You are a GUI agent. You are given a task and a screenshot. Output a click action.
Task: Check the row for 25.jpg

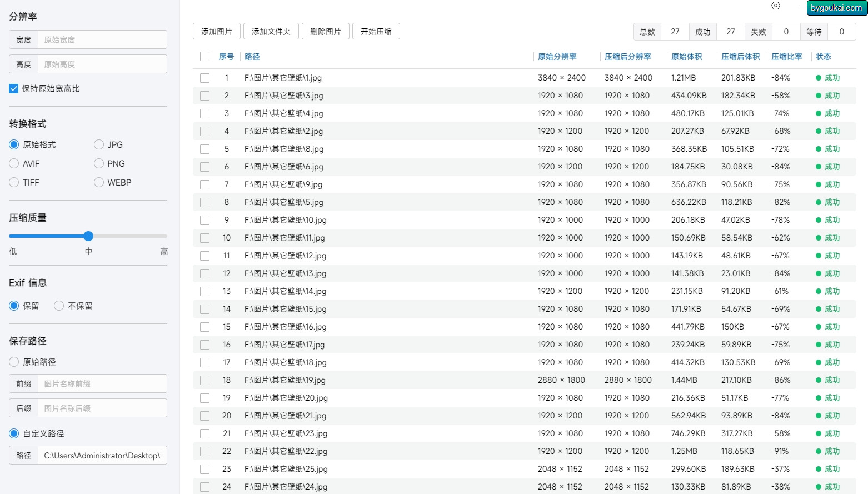tap(204, 469)
